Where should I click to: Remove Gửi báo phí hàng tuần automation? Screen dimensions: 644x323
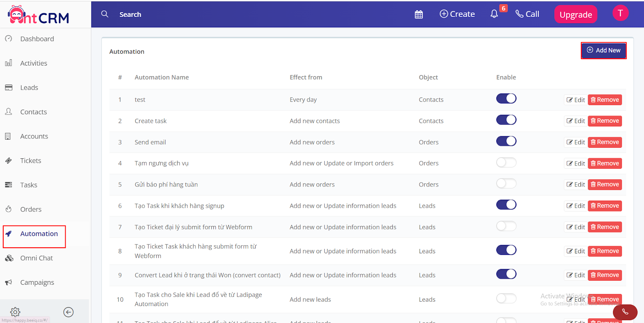(x=605, y=184)
